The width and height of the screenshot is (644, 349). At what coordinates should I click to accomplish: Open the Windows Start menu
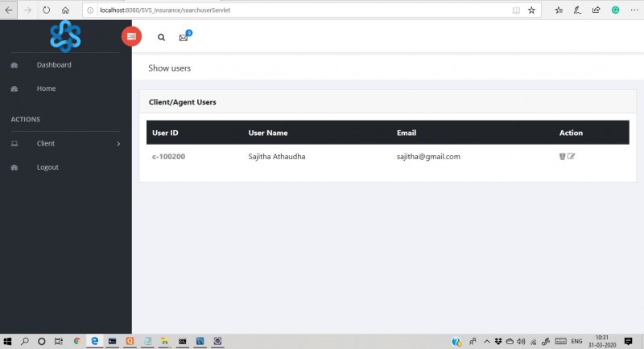coord(7,341)
